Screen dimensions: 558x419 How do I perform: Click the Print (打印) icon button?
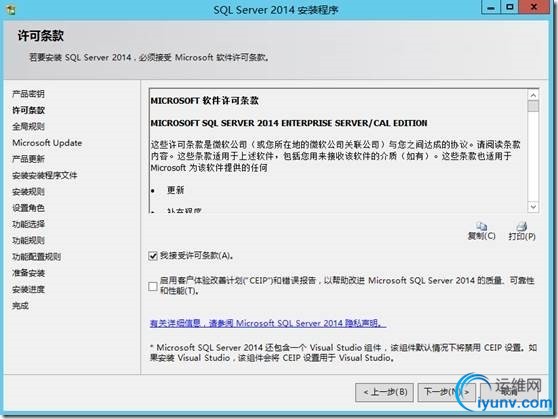coord(522,231)
